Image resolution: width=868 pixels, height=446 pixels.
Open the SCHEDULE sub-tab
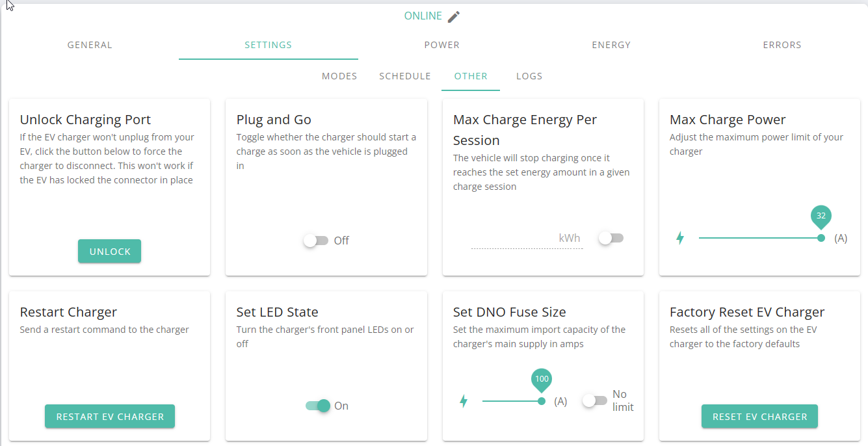pyautogui.click(x=405, y=76)
